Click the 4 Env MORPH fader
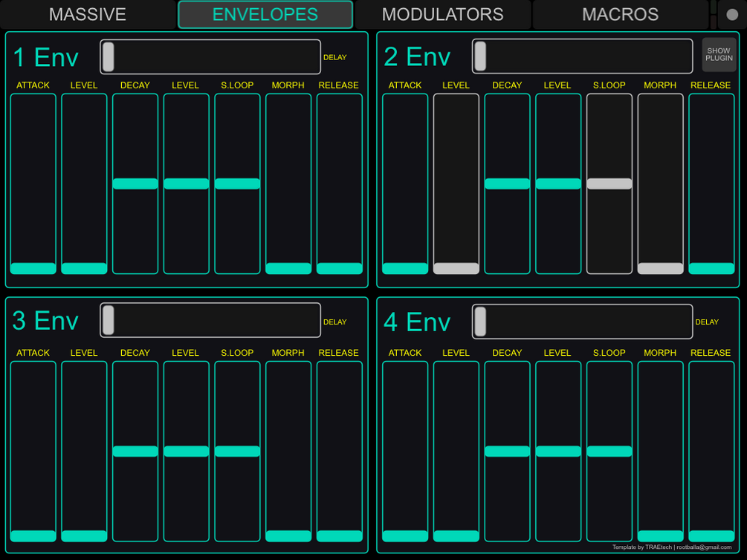 (660, 452)
